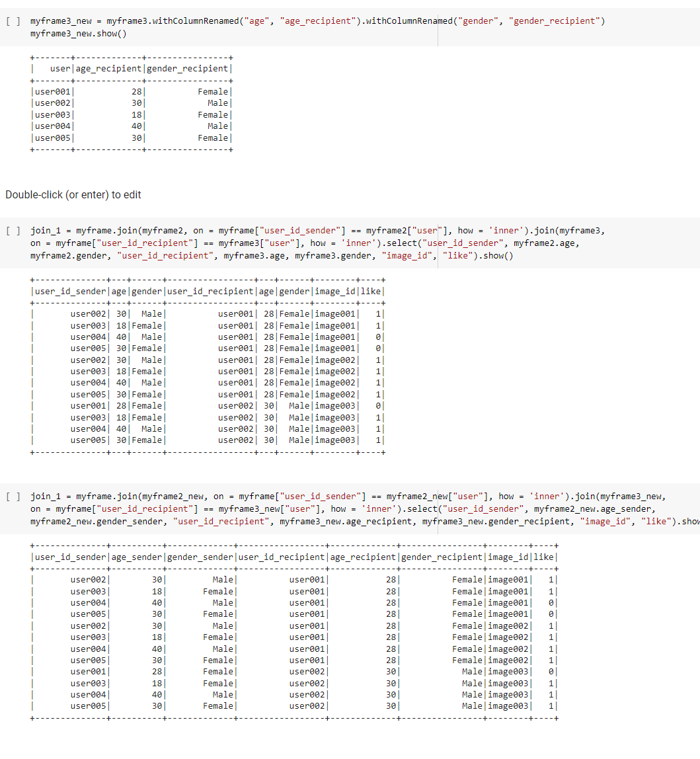Select like header in second output table
The width and height of the screenshot is (700, 759).
(x=371, y=292)
